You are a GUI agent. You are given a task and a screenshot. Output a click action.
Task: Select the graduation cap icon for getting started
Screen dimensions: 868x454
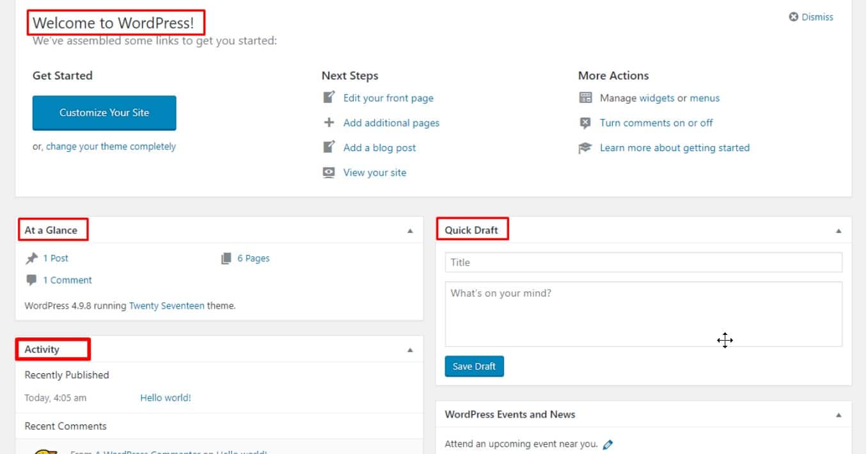tap(585, 147)
